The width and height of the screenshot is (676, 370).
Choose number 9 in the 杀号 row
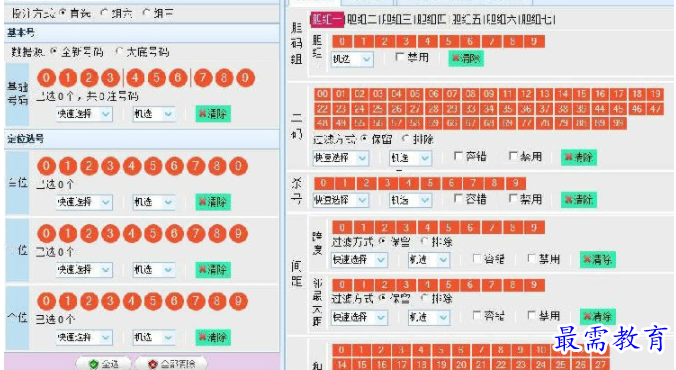click(x=515, y=183)
